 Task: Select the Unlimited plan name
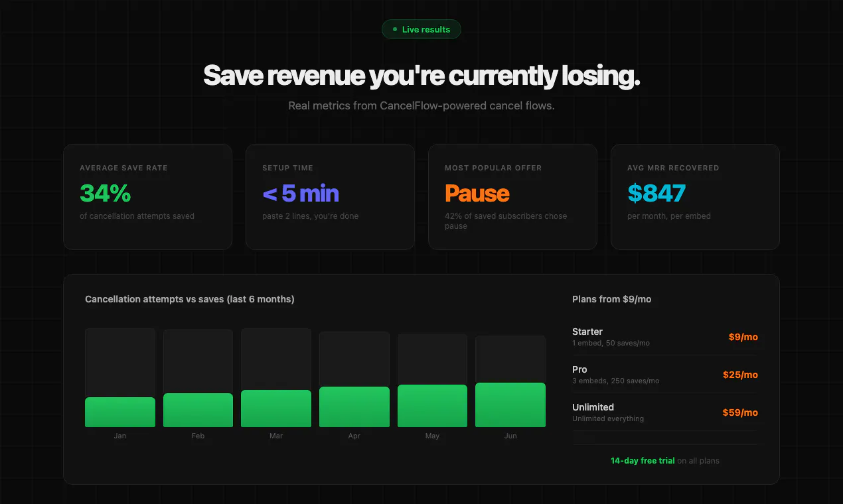[593, 407]
